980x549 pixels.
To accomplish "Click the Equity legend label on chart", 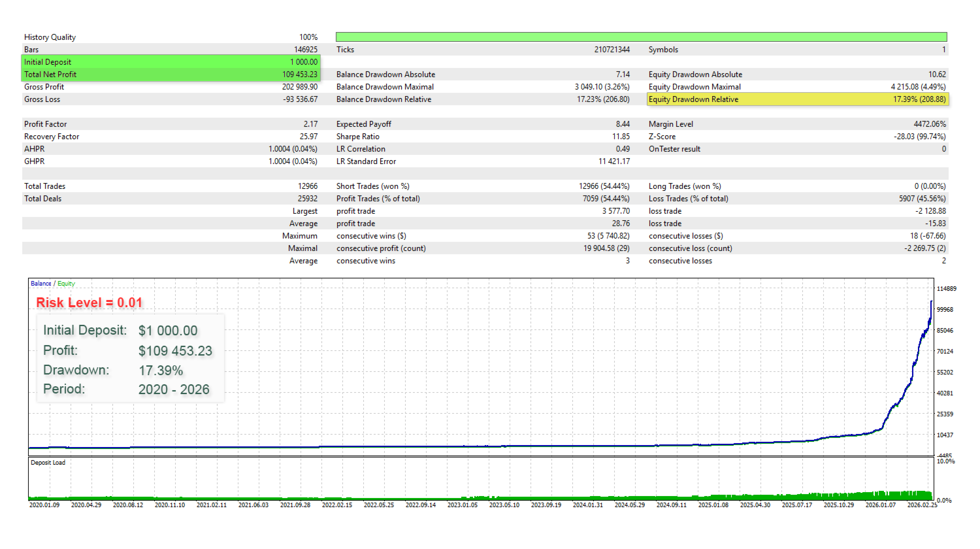I will pyautogui.click(x=66, y=284).
